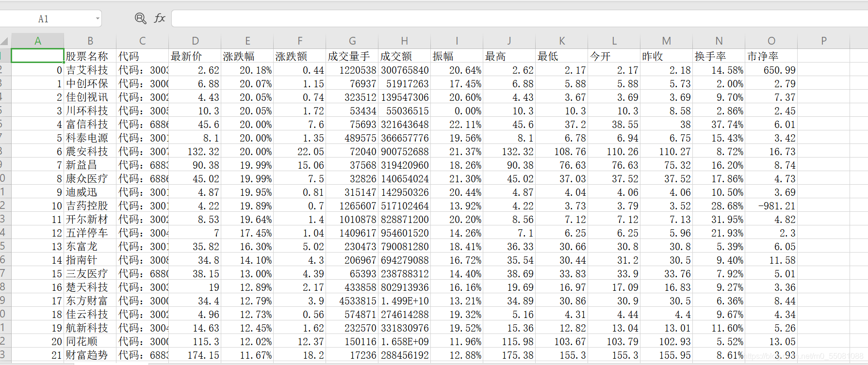Click the 最新价 header cell
Viewport: 868px width, 365px height.
point(195,56)
